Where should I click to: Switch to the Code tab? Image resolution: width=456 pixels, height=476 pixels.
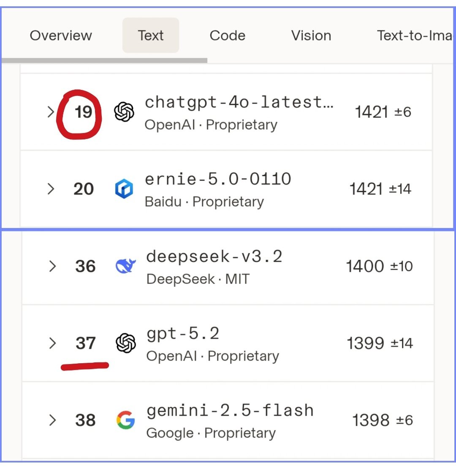point(227,35)
